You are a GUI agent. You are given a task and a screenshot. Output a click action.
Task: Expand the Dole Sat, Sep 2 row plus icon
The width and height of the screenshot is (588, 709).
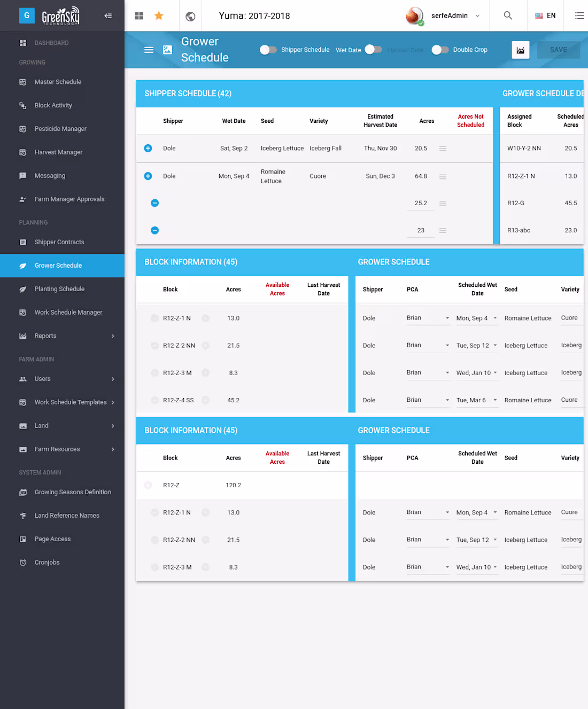(148, 149)
